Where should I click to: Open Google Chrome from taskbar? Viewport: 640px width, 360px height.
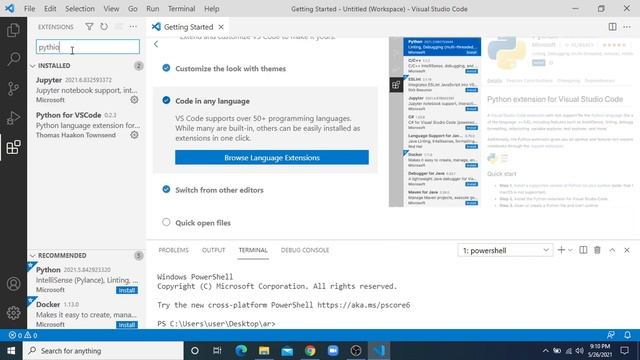310,351
